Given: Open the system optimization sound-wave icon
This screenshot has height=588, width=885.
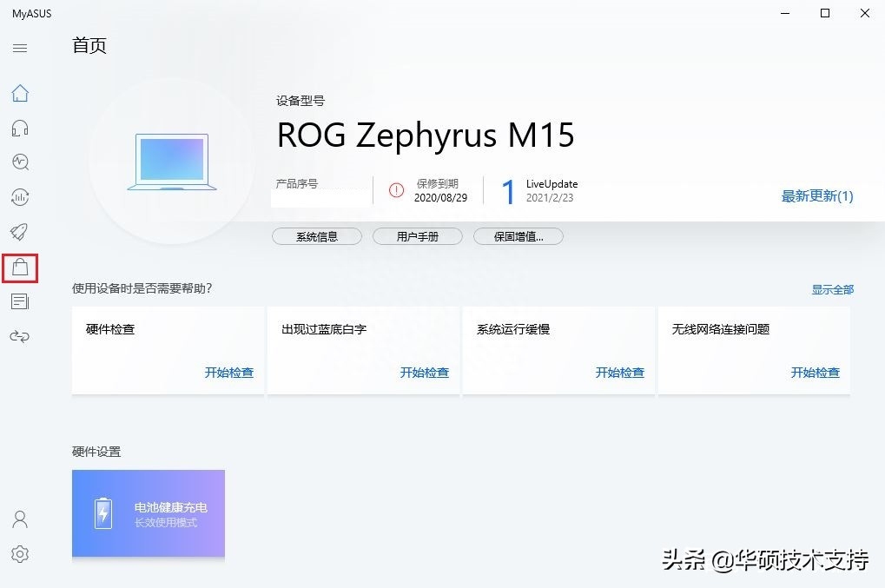Looking at the screenshot, I should 19,197.
